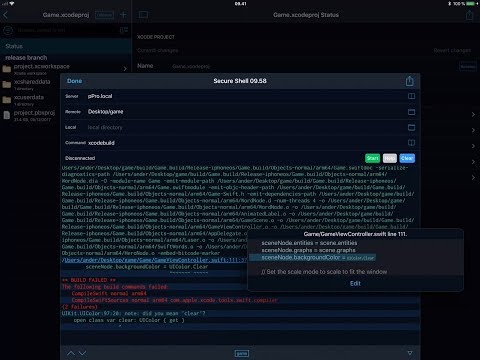Click the Name field Game.xcodeproj in the Status pane
The image size is (480, 360).
pos(191,66)
